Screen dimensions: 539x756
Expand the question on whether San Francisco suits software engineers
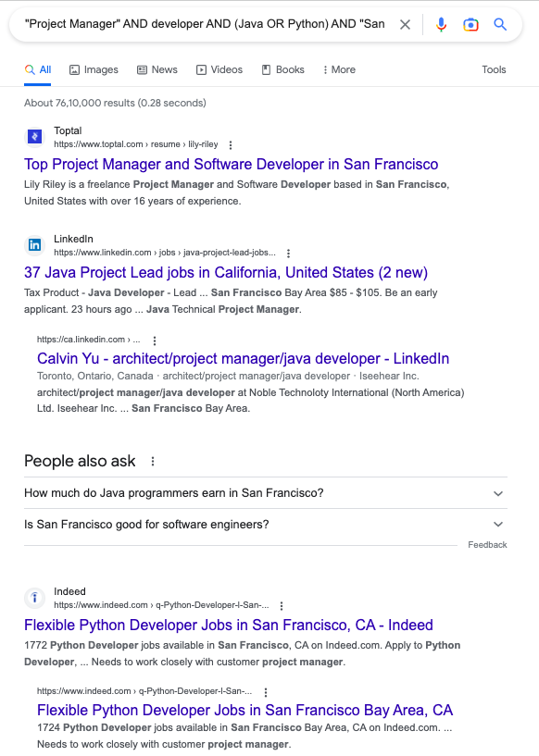point(266,524)
